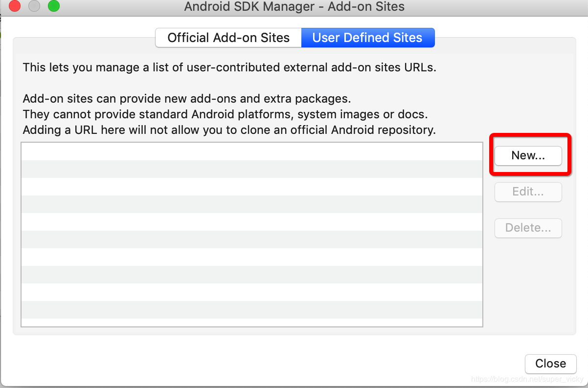Switch to the Official Add-on Sites tab
588x388 pixels.
tap(228, 38)
